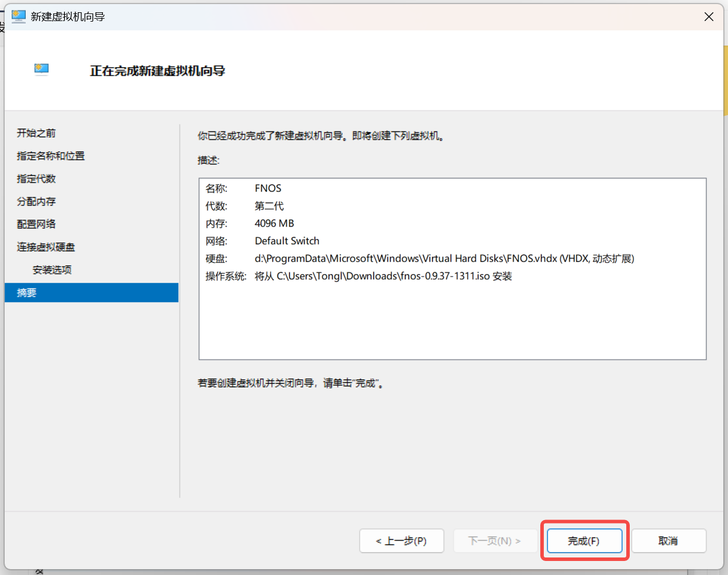Select the Default Switch network line
728x575 pixels.
(x=287, y=241)
